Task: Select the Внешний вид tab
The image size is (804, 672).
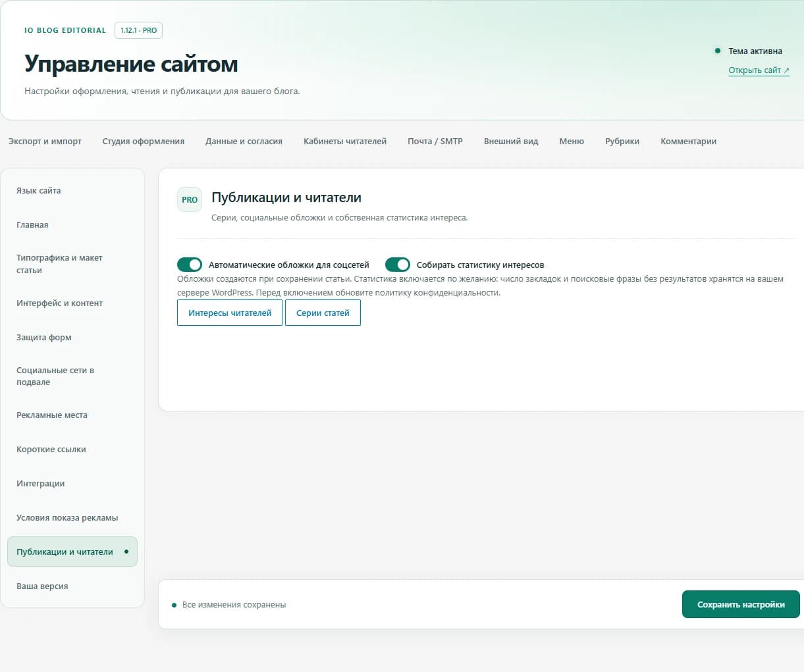Action: click(x=511, y=141)
